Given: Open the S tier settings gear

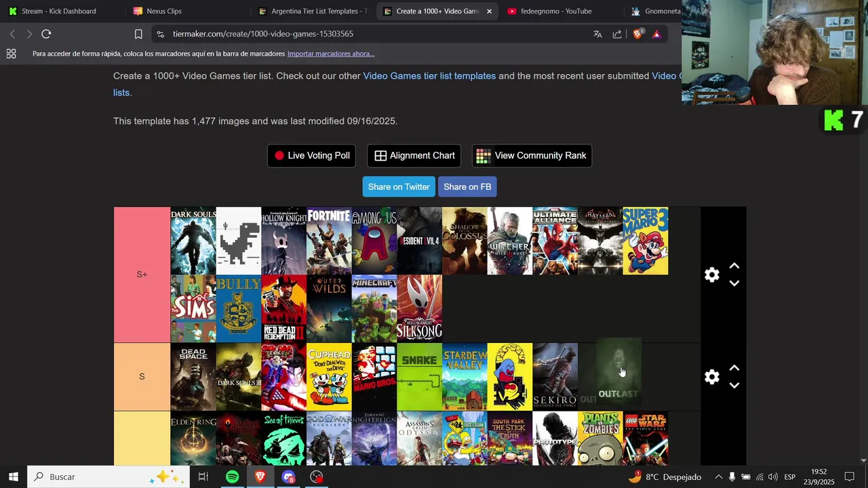Looking at the screenshot, I should (x=711, y=377).
